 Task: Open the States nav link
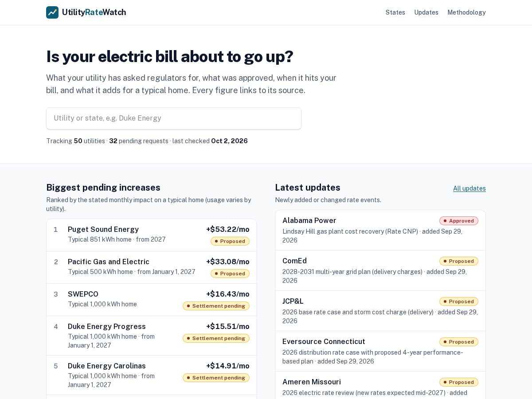395,12
